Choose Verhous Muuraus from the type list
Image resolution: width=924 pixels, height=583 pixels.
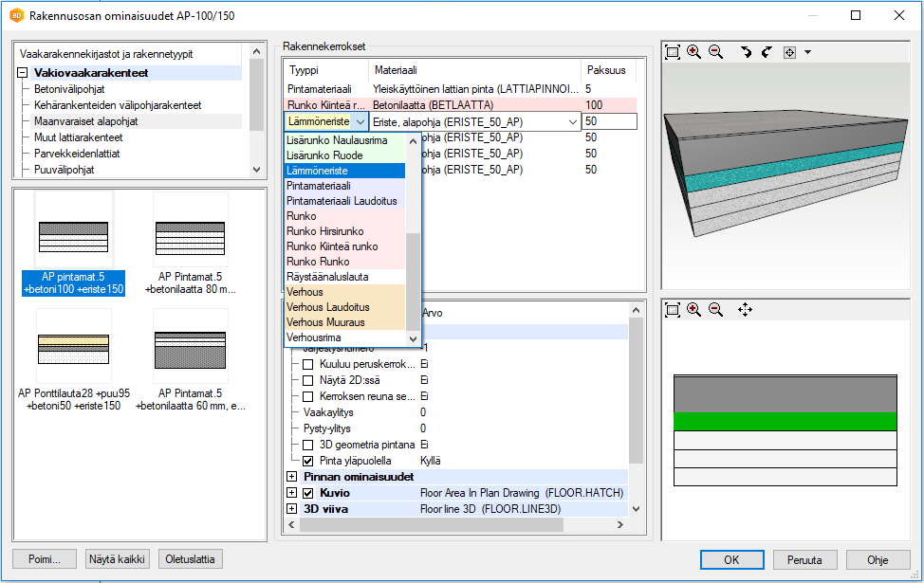323,322
